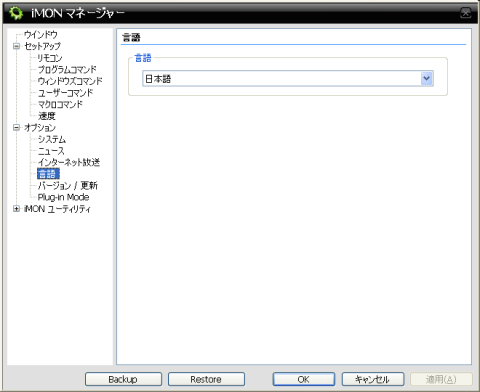The image size is (480, 392).
Task: Confirm with the OK button
Action: point(304,379)
